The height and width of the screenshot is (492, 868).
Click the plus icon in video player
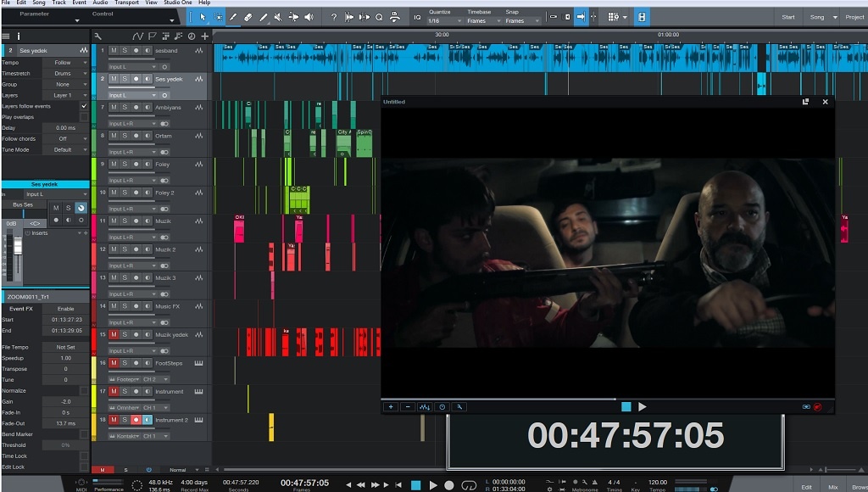pos(391,406)
